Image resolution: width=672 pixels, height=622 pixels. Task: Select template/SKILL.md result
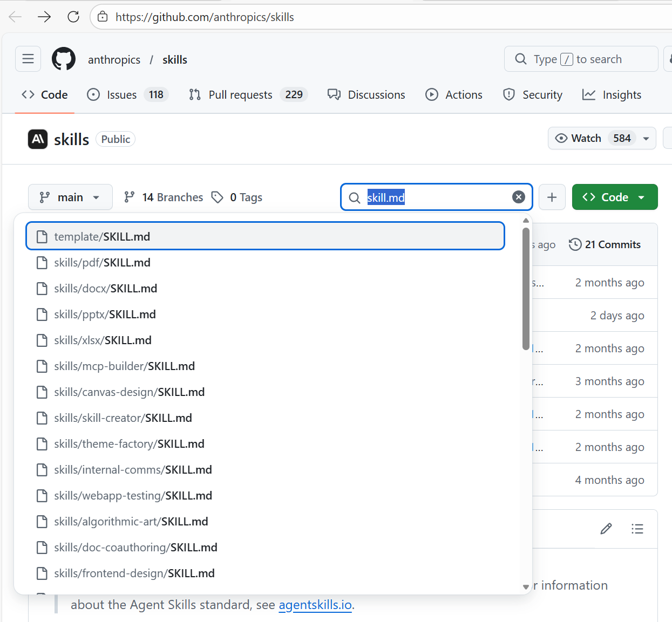pyautogui.click(x=265, y=236)
